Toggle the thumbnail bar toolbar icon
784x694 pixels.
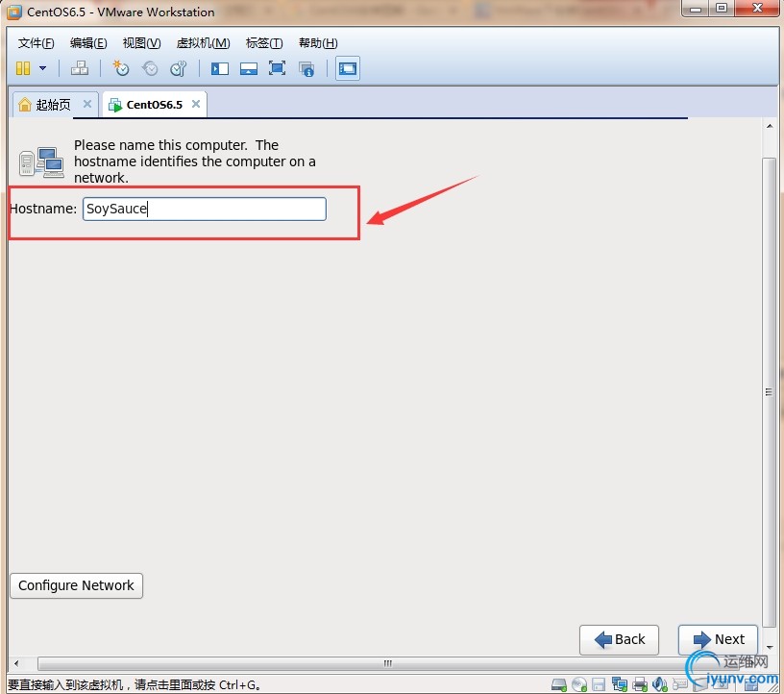point(249,68)
